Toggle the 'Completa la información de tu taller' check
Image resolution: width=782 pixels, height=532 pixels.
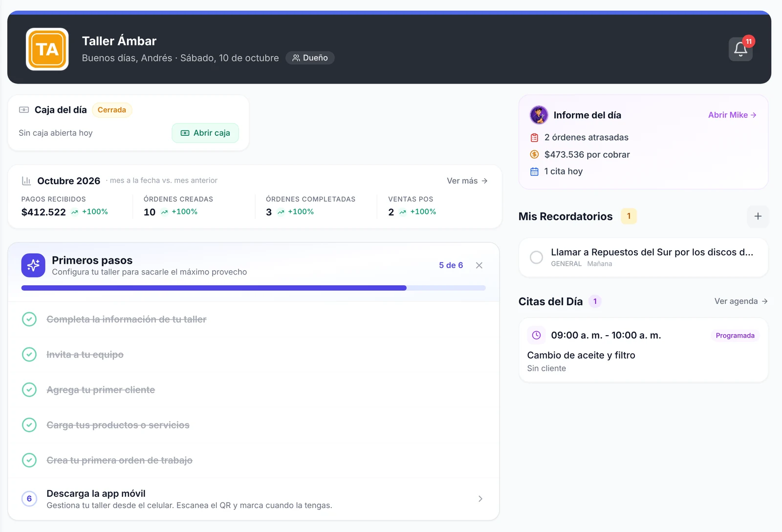pyautogui.click(x=29, y=319)
